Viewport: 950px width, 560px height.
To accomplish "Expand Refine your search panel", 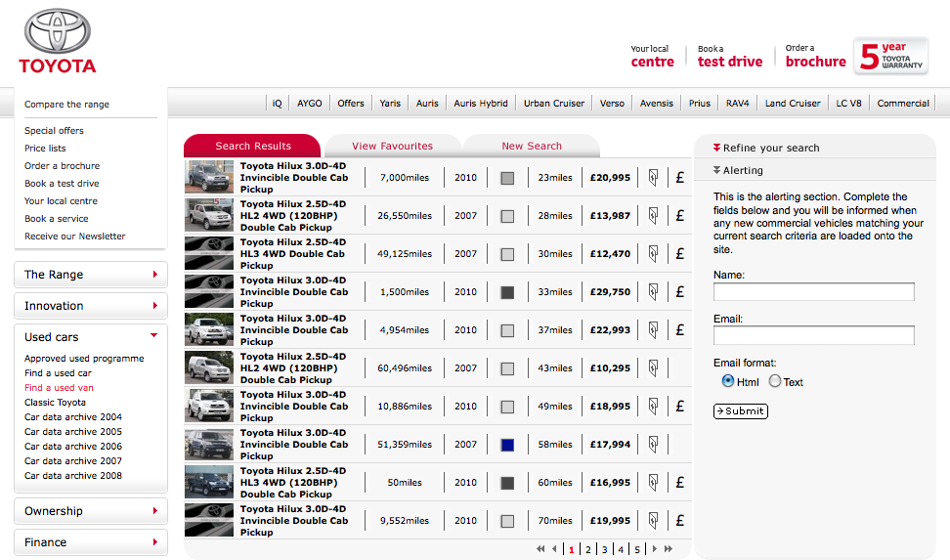I will 766,148.
